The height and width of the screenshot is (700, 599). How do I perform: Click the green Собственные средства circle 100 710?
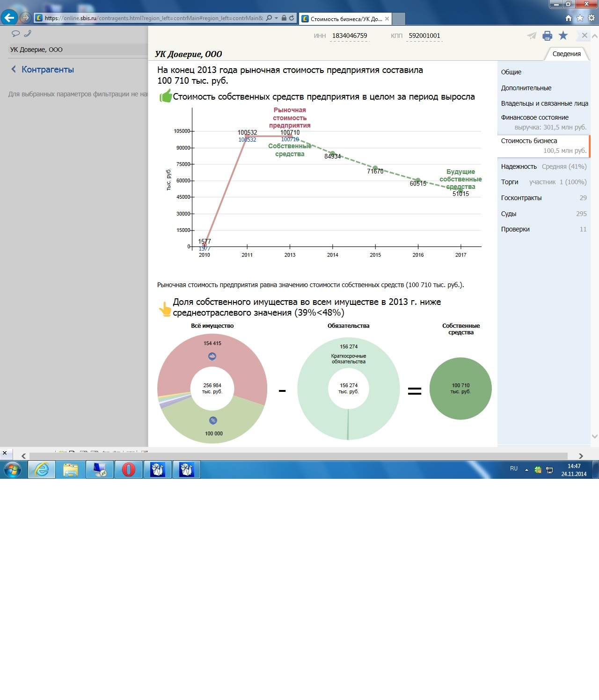[460, 389]
